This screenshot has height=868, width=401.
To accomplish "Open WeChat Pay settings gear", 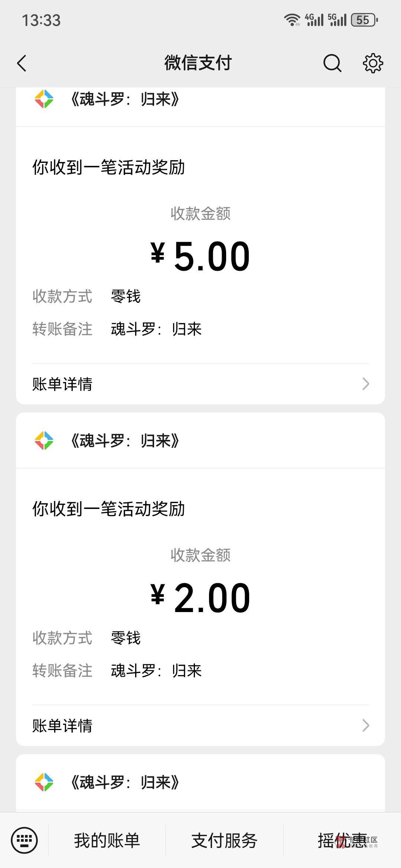I will point(373,63).
